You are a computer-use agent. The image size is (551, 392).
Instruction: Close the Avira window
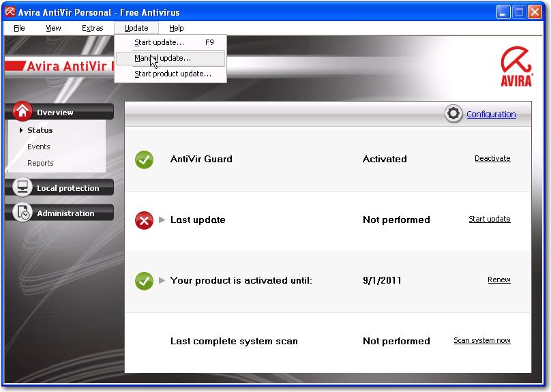tap(535, 12)
